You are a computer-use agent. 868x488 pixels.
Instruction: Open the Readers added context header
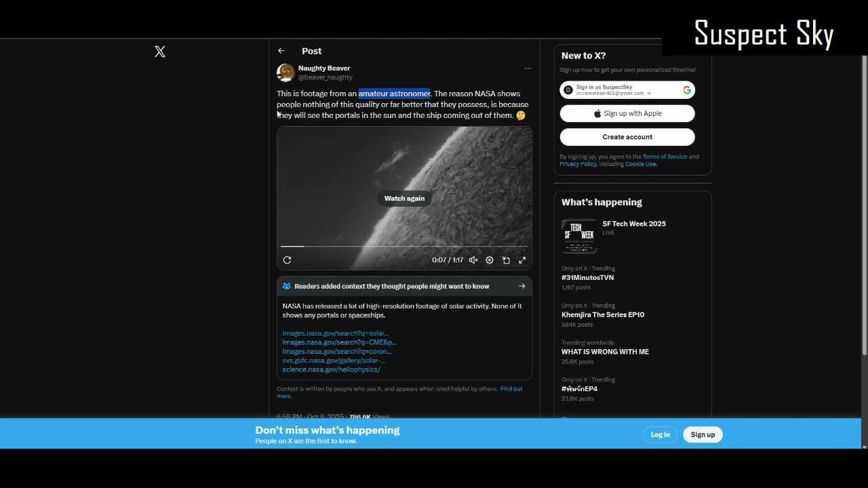click(x=404, y=286)
